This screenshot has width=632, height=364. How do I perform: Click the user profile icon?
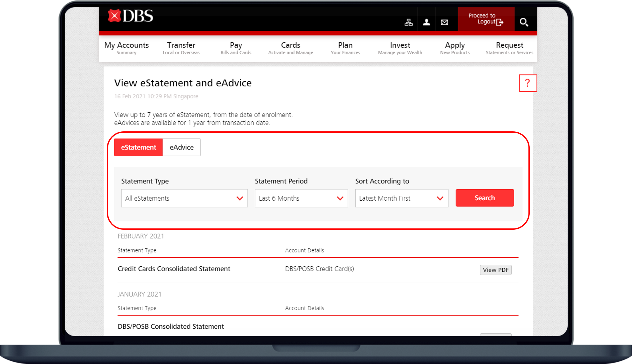tap(427, 22)
